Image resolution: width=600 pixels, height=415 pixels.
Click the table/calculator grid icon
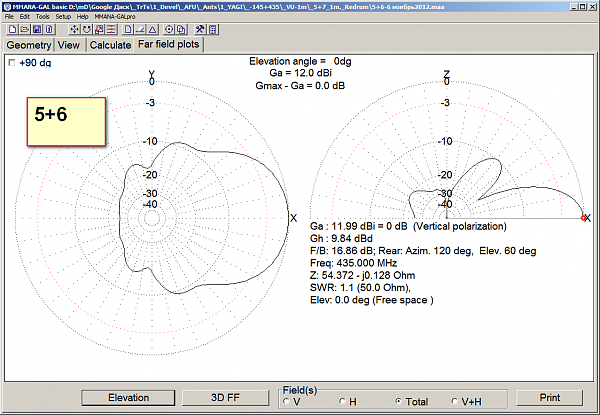pyautogui.click(x=213, y=29)
